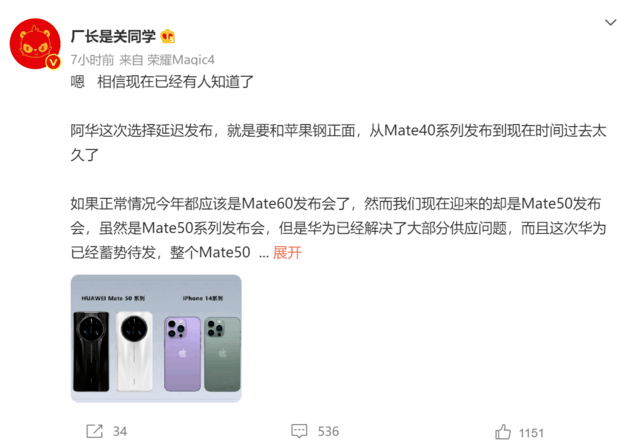Viewport: 640px width, 448px height.
Task: Open the Mate 50 vs iPhone 14 image
Action: click(x=156, y=338)
